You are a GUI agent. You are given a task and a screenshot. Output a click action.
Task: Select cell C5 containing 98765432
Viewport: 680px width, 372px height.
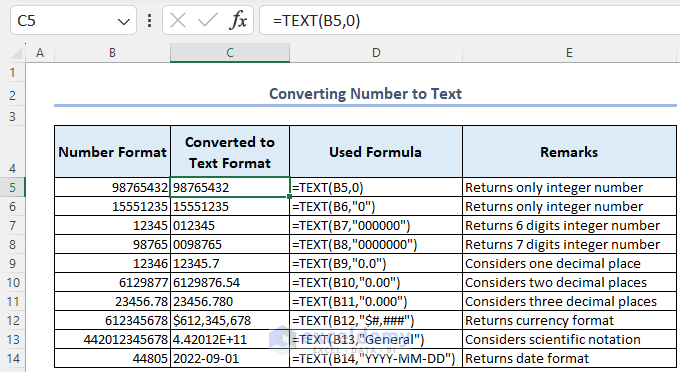point(230,187)
